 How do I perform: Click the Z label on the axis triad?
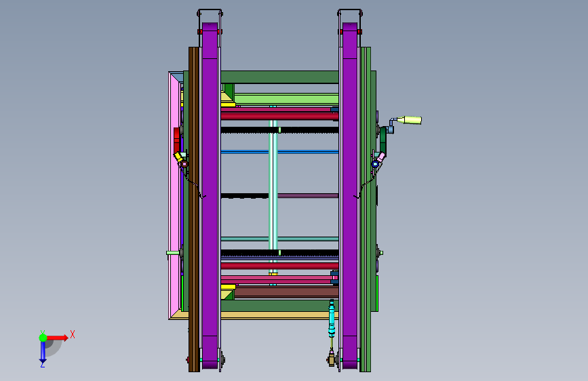pyautogui.click(x=42, y=364)
